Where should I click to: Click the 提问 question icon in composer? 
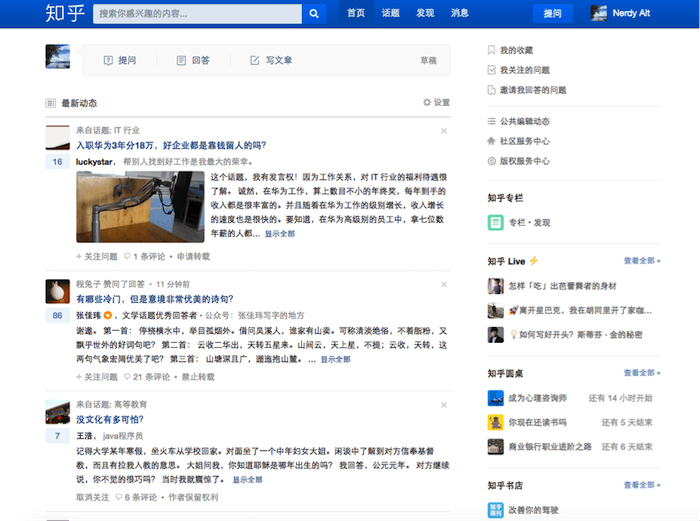point(108,60)
